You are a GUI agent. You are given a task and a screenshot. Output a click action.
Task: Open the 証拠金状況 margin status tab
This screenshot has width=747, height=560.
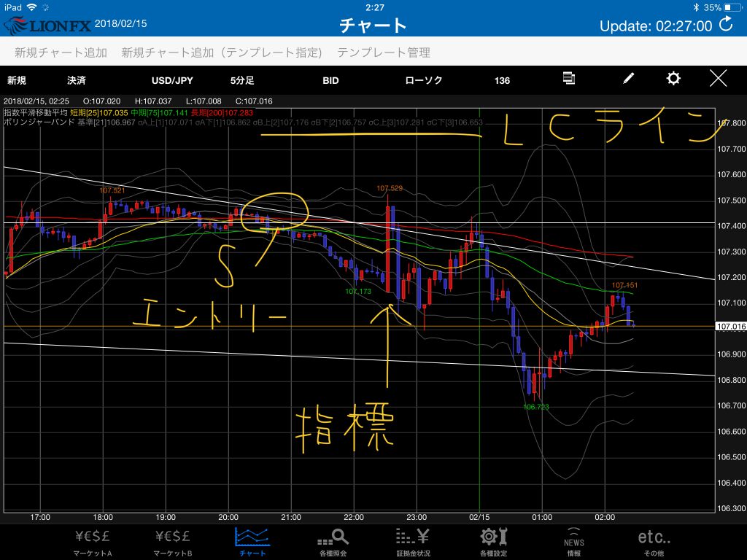tap(413, 542)
